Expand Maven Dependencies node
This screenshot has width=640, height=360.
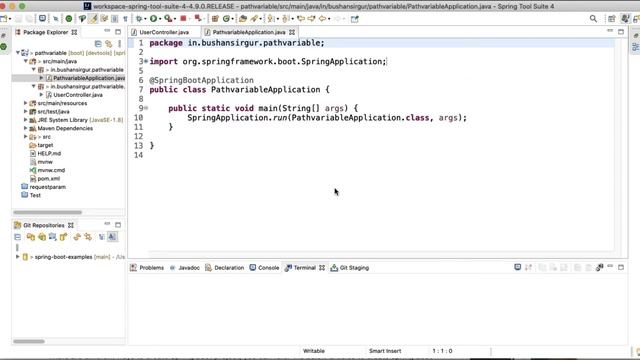[x=26, y=128]
